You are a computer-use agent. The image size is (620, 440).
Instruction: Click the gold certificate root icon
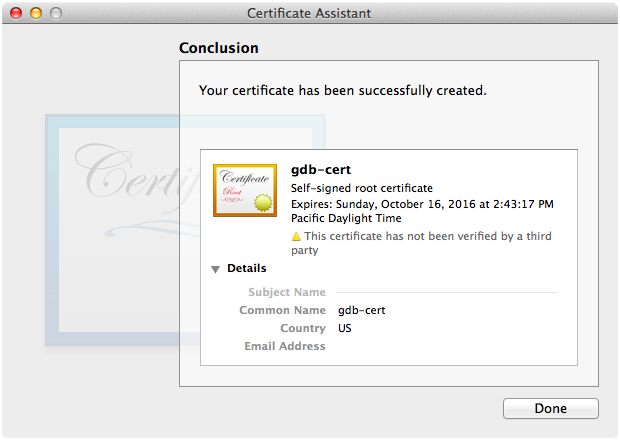coord(245,190)
